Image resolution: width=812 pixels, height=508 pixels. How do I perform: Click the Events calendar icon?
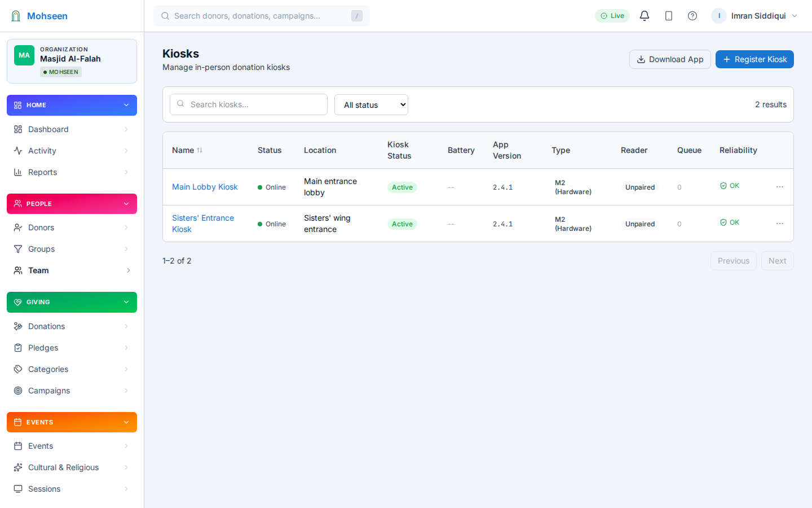click(18, 446)
